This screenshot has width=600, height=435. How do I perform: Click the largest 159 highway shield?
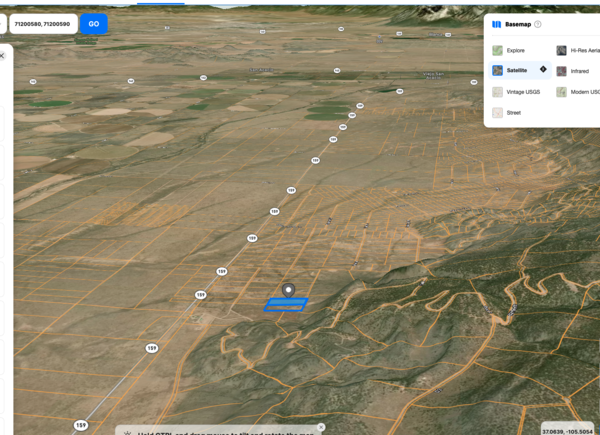81,425
